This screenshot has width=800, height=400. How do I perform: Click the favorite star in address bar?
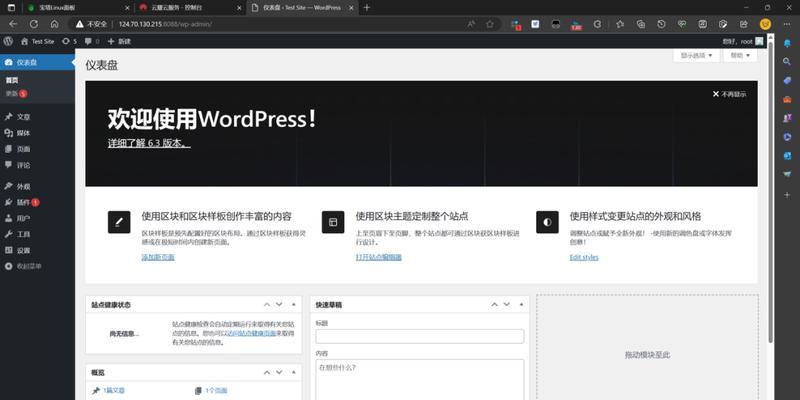[x=490, y=24]
